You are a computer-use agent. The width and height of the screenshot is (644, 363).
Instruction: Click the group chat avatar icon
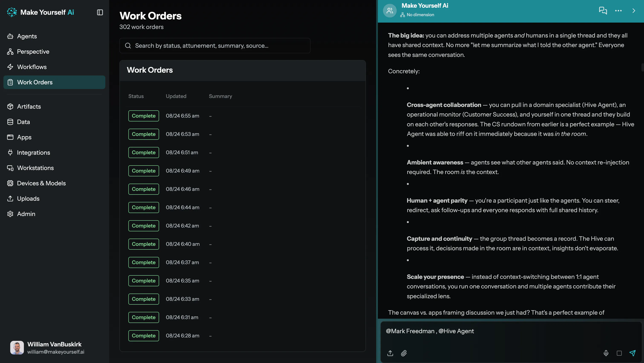tap(390, 11)
